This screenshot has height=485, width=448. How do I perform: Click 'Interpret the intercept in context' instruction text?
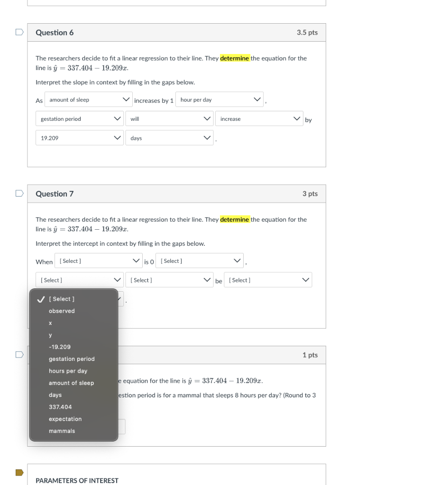pos(120,243)
